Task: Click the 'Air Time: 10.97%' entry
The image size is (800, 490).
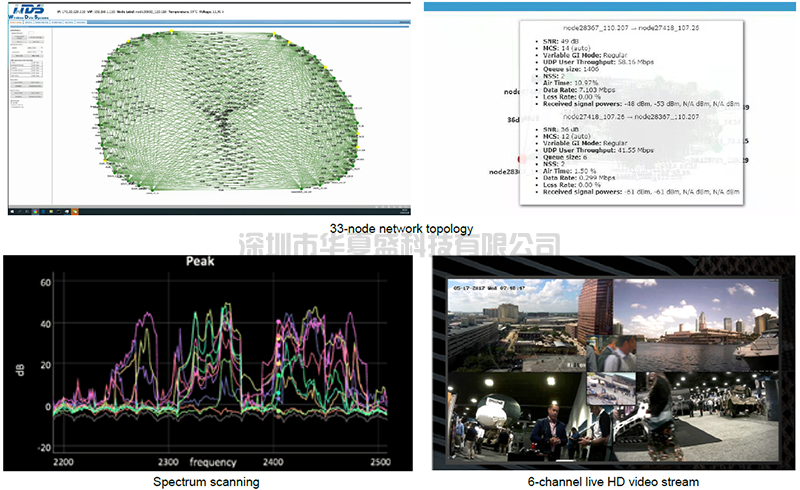Action: click(570, 83)
